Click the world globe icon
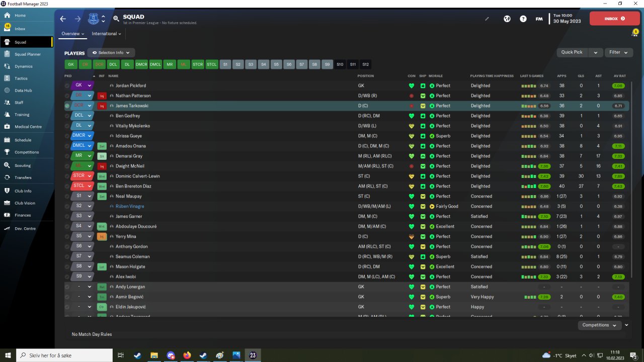 tap(507, 19)
